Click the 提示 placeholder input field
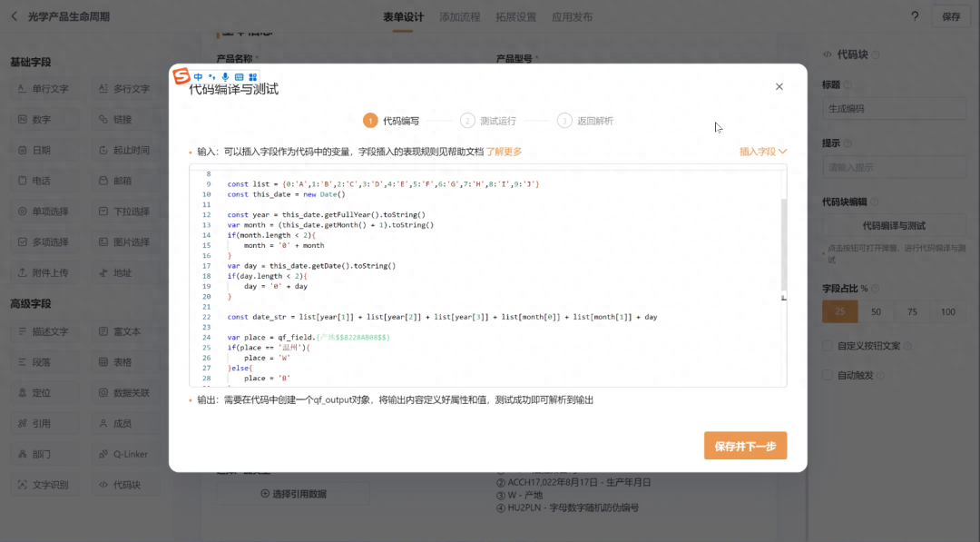This screenshot has width=980, height=542. (894, 167)
